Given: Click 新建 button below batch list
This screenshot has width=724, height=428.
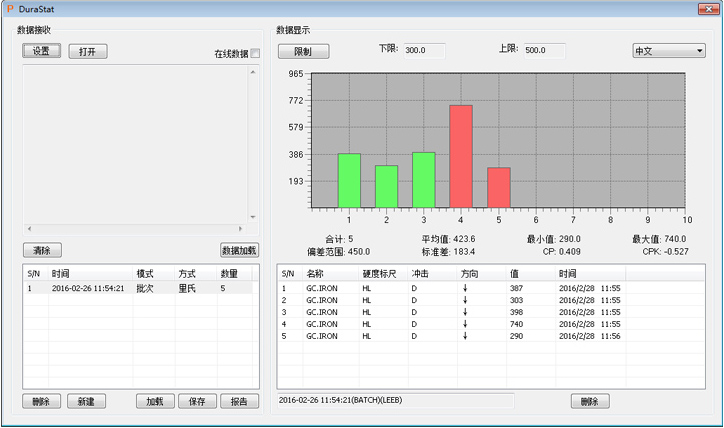Looking at the screenshot, I should click(87, 401).
